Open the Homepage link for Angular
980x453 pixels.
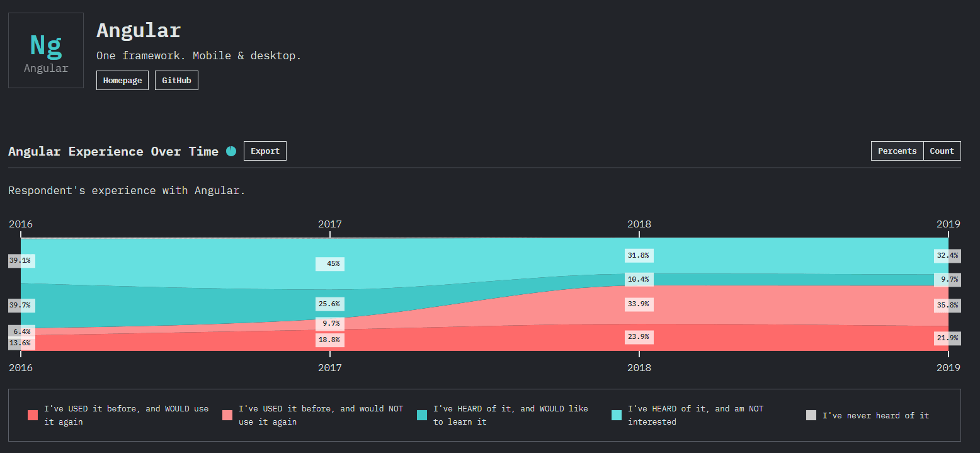click(122, 80)
